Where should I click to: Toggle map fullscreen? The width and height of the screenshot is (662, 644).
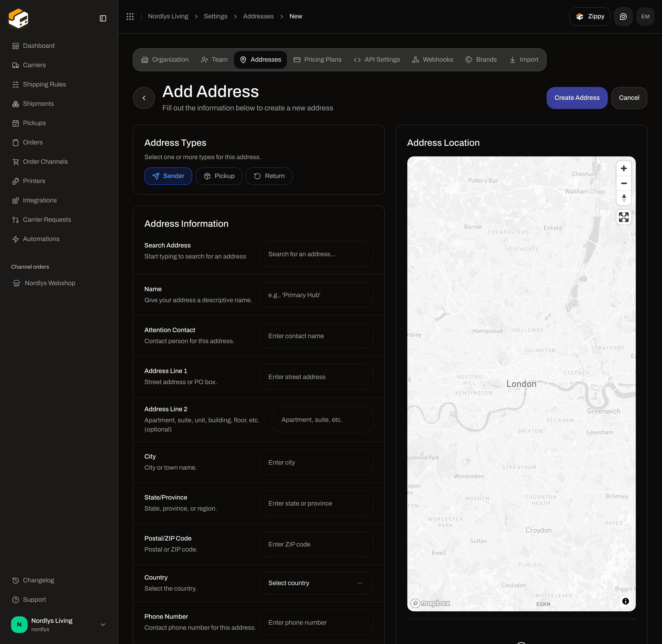point(624,217)
